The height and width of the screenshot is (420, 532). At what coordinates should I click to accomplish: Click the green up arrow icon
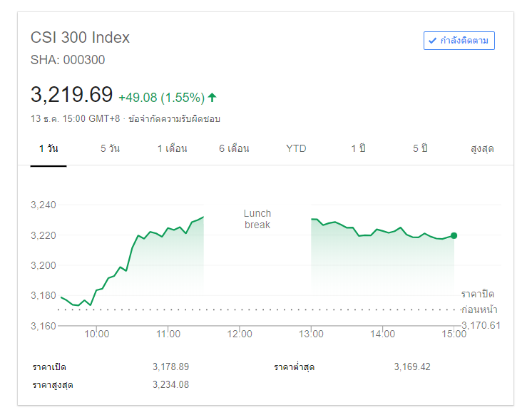pyautogui.click(x=213, y=97)
